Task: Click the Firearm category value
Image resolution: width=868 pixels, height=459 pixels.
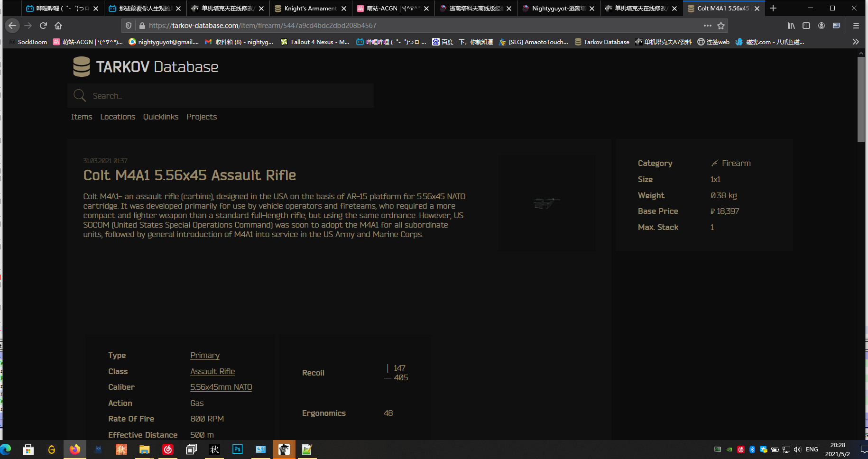Action: click(731, 163)
